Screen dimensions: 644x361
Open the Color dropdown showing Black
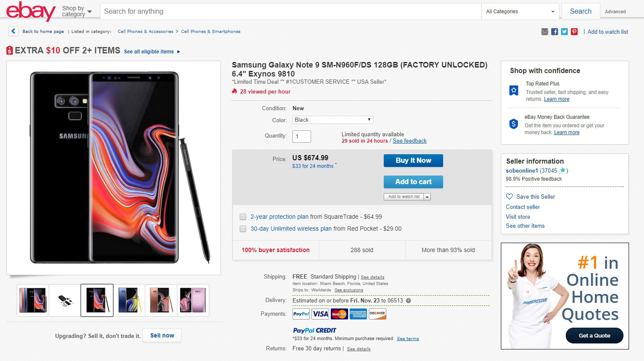tap(332, 120)
